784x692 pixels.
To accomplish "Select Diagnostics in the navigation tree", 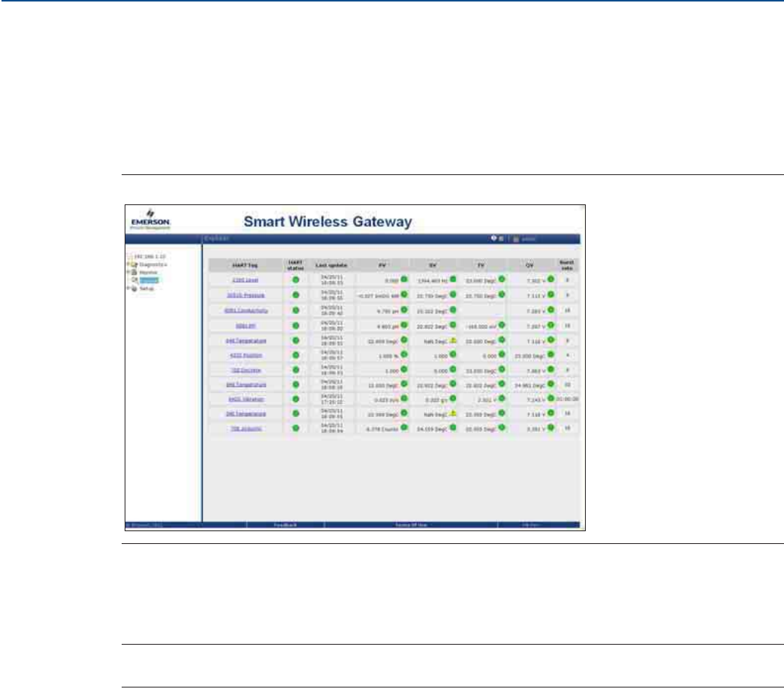I will click(152, 264).
